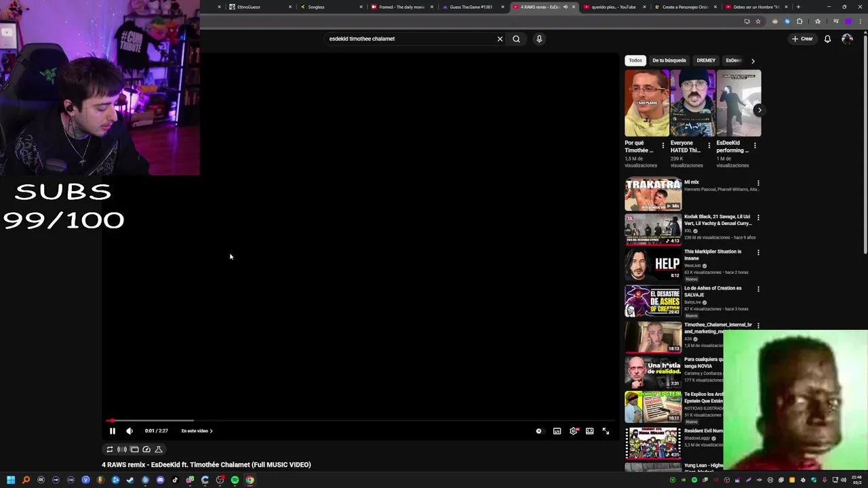Click the 'Crear' button
The width and height of the screenshot is (868, 488).
tap(802, 39)
